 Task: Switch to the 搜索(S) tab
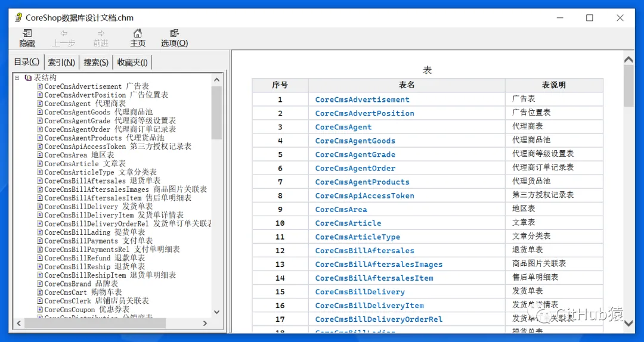point(95,63)
